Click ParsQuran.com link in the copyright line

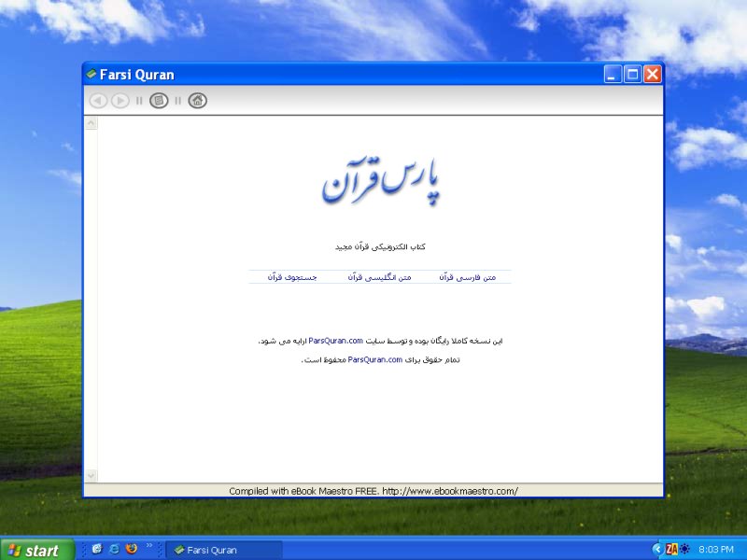click(x=374, y=359)
